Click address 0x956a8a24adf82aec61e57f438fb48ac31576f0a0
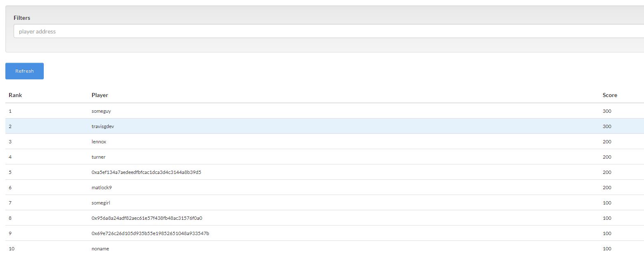Viewport: 644px width, 271px height. (147, 218)
